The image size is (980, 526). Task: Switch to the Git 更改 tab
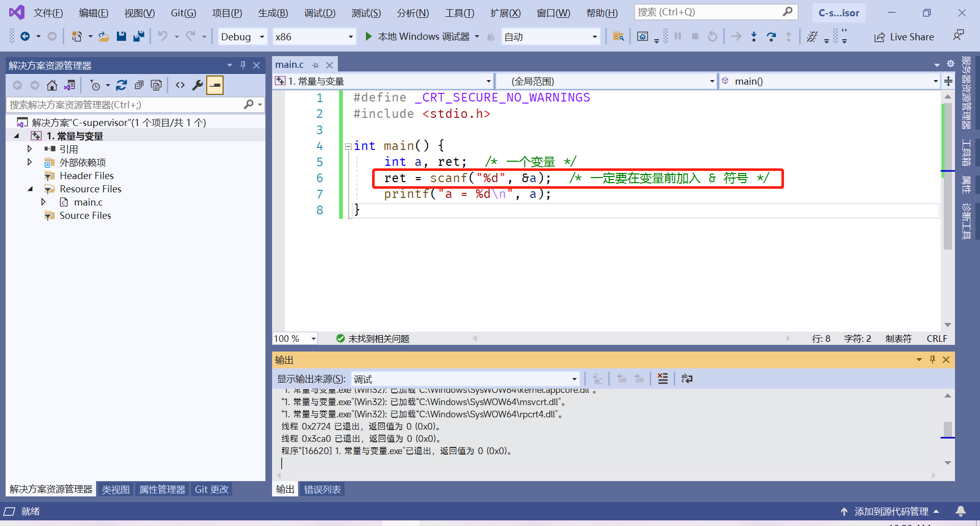point(211,489)
